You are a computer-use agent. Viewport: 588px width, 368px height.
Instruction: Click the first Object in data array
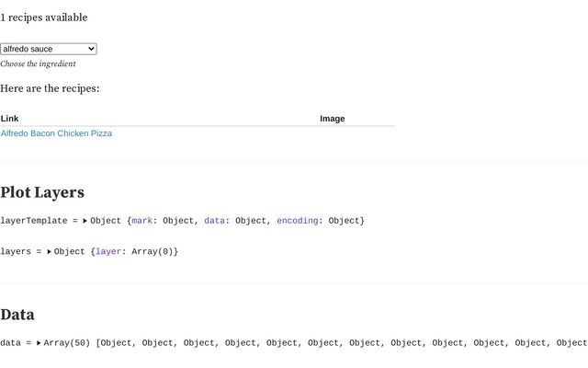tap(118, 343)
